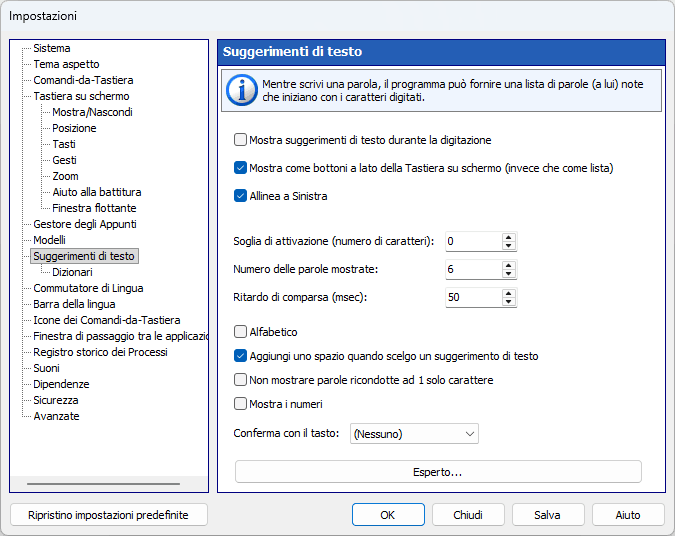Click the Ritardo di comparsa field

[x=474, y=297]
